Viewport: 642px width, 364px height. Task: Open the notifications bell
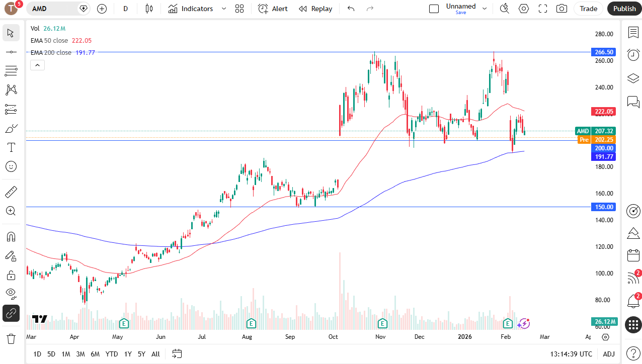click(x=633, y=301)
